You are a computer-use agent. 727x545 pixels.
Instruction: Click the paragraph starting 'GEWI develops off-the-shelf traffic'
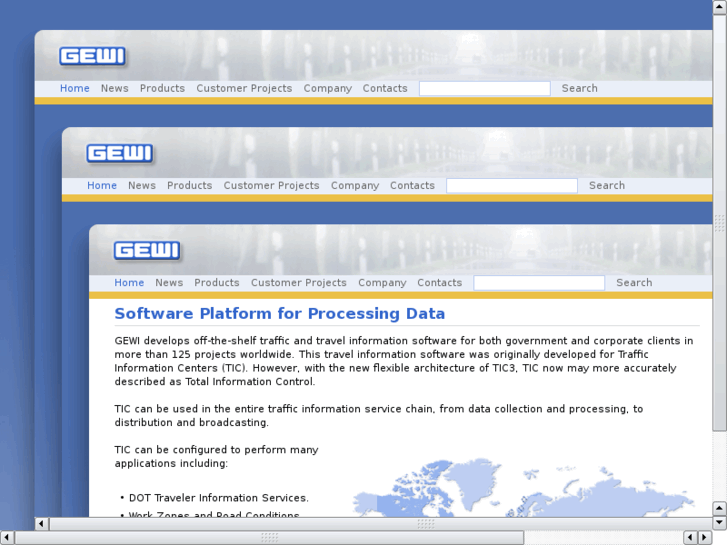404,361
